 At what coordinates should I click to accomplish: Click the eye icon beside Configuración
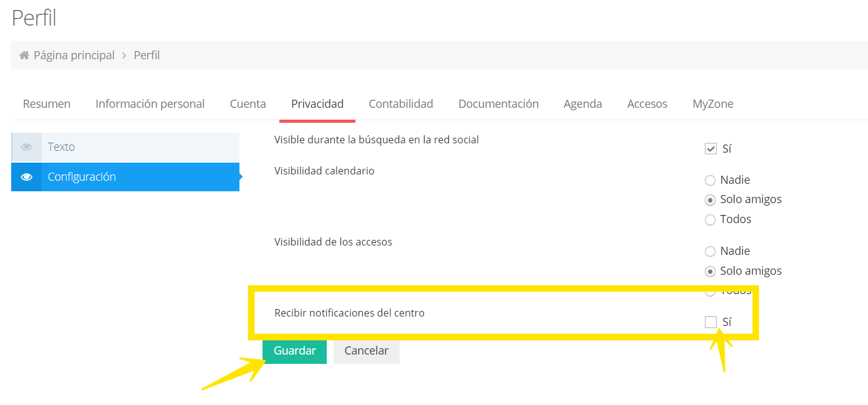(x=27, y=177)
